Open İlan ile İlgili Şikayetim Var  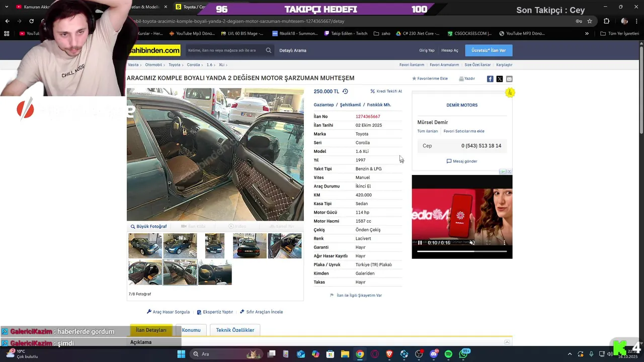coord(356,296)
